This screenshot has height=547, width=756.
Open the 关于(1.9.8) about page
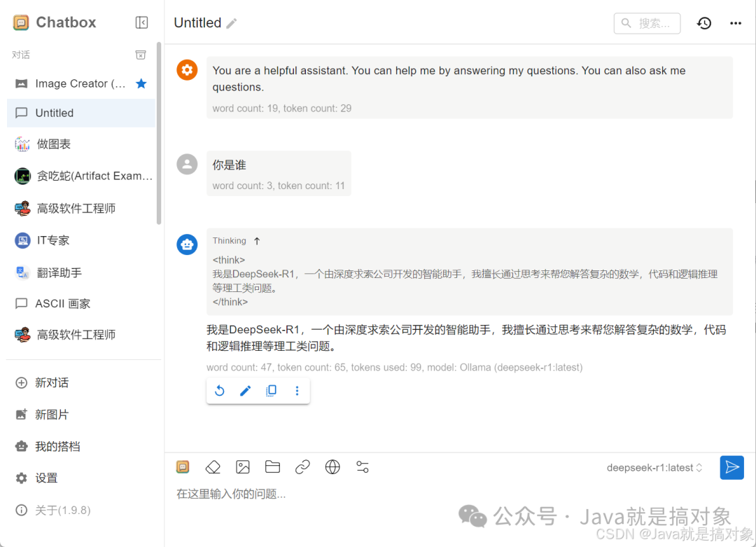[53, 510]
